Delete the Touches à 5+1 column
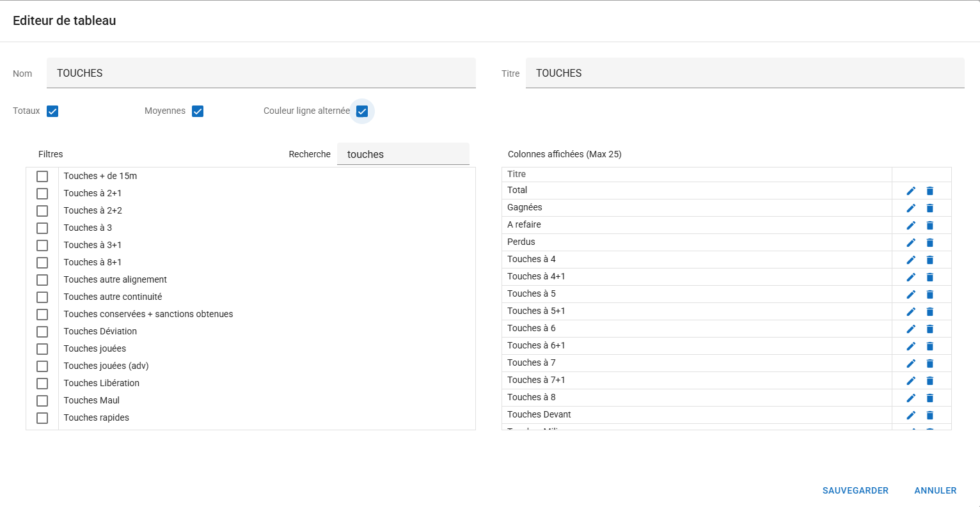980x507 pixels. tap(930, 311)
